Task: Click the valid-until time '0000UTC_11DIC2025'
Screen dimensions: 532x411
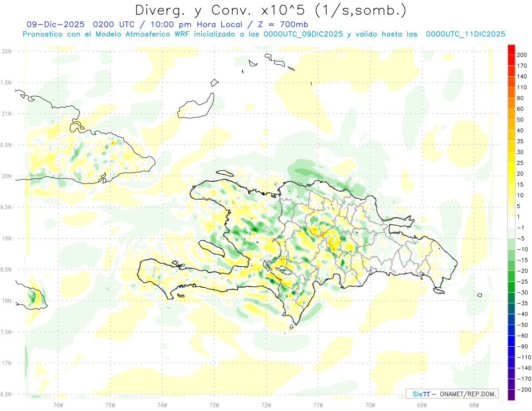Action: click(465, 34)
